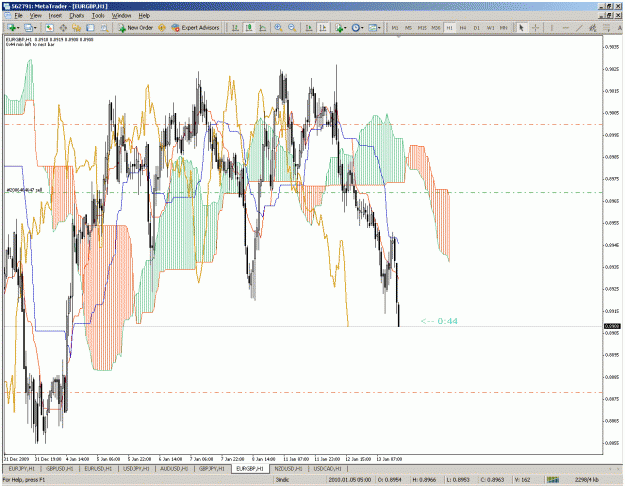Select the D1 timeframe button

(477, 28)
